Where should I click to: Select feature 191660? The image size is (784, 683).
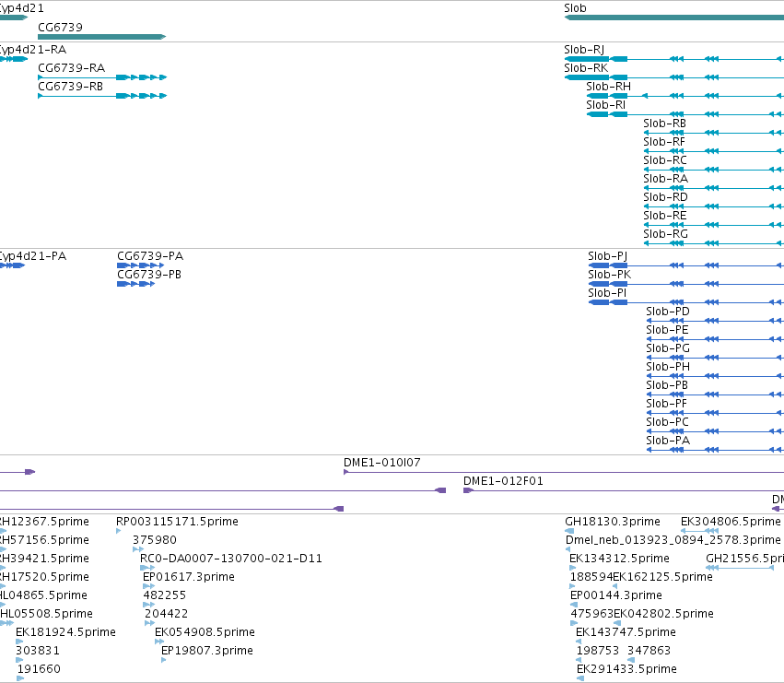coord(20,678)
